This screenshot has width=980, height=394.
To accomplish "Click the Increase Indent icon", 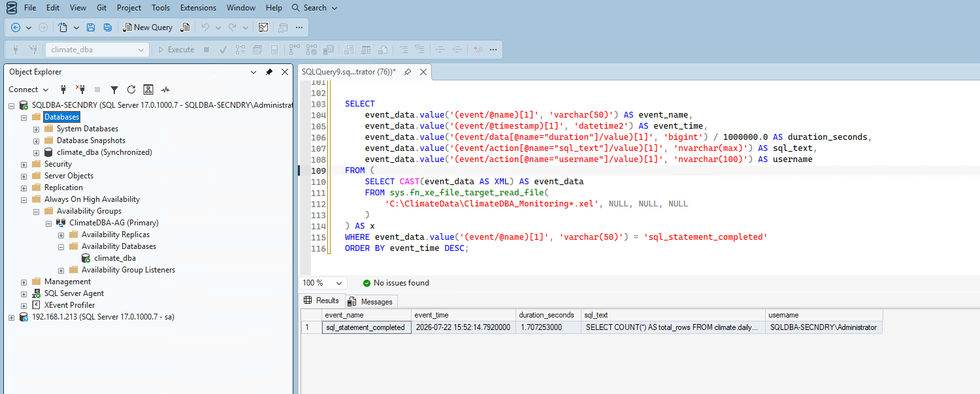I will coord(457,50).
